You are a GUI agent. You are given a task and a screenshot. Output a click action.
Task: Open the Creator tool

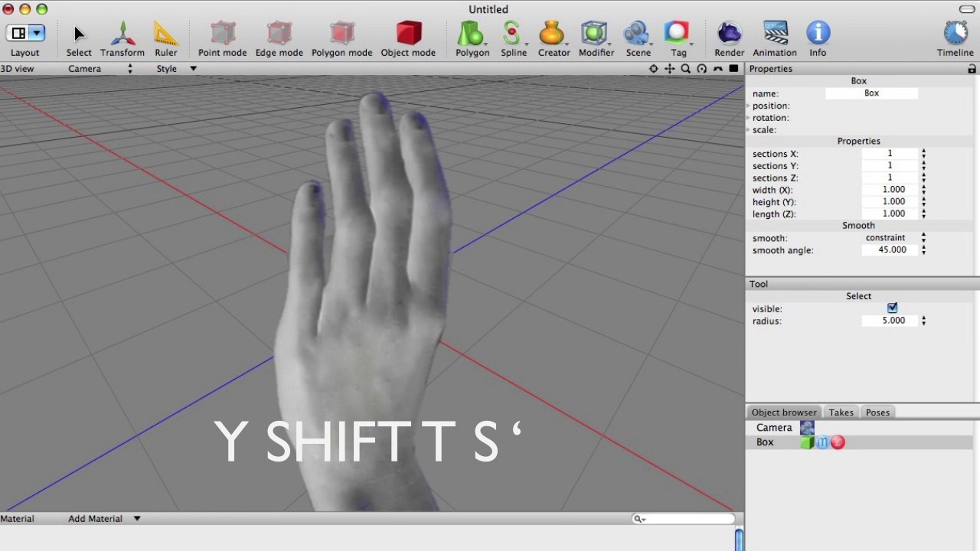[554, 38]
